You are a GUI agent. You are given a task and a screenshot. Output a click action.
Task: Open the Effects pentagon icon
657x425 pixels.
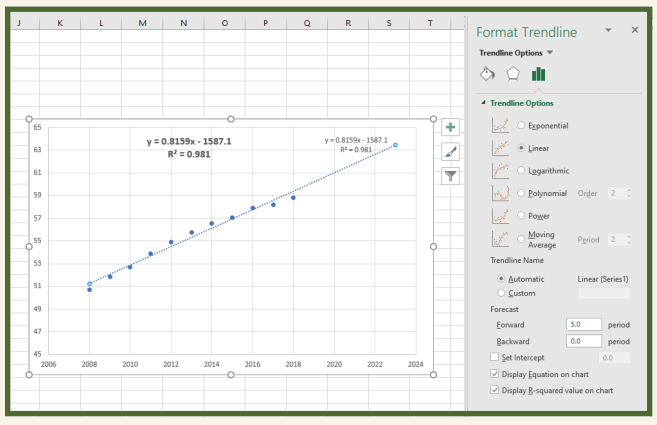513,74
